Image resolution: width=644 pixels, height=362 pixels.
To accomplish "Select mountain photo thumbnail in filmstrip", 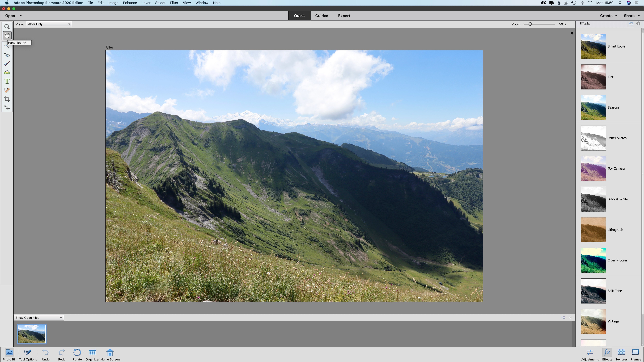I will coord(31,333).
